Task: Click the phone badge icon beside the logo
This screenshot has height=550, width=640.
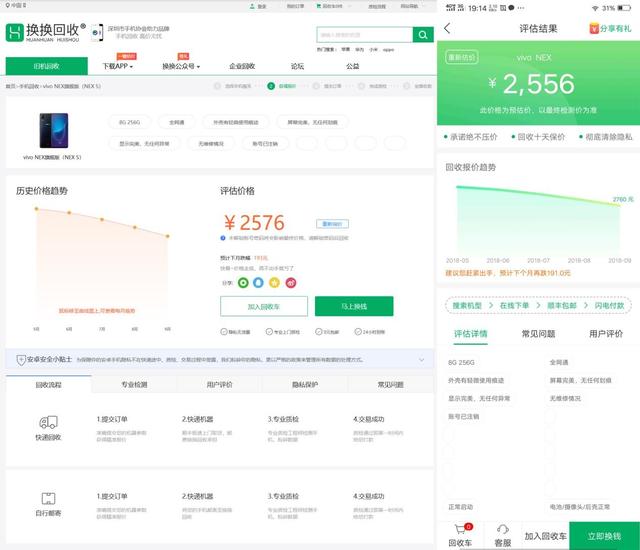Action: [x=97, y=33]
